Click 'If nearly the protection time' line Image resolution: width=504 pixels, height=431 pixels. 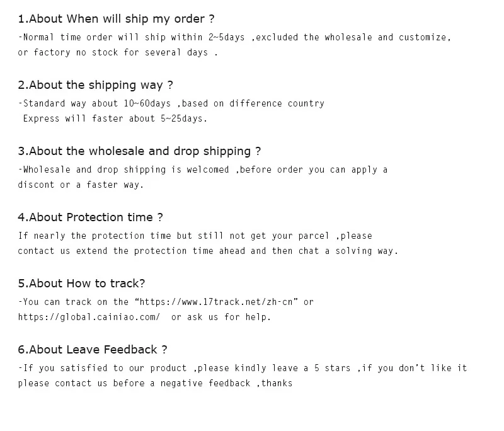(x=195, y=236)
